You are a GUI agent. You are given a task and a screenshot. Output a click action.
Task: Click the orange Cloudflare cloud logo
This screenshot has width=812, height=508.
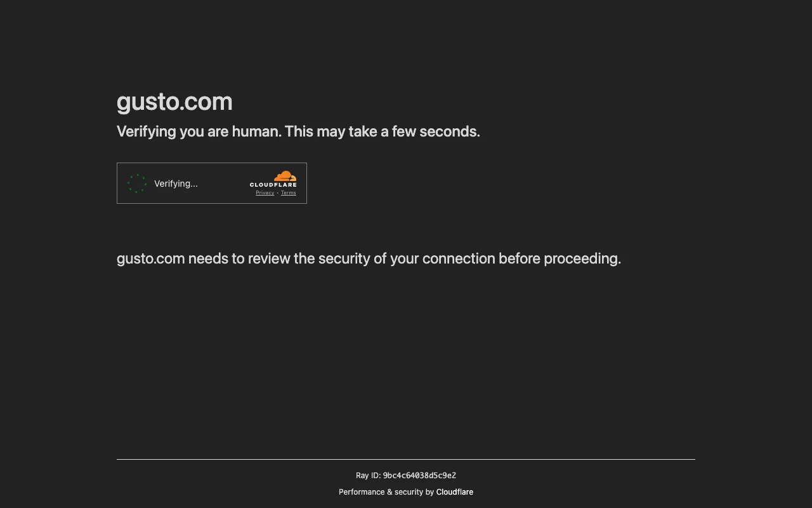click(285, 176)
